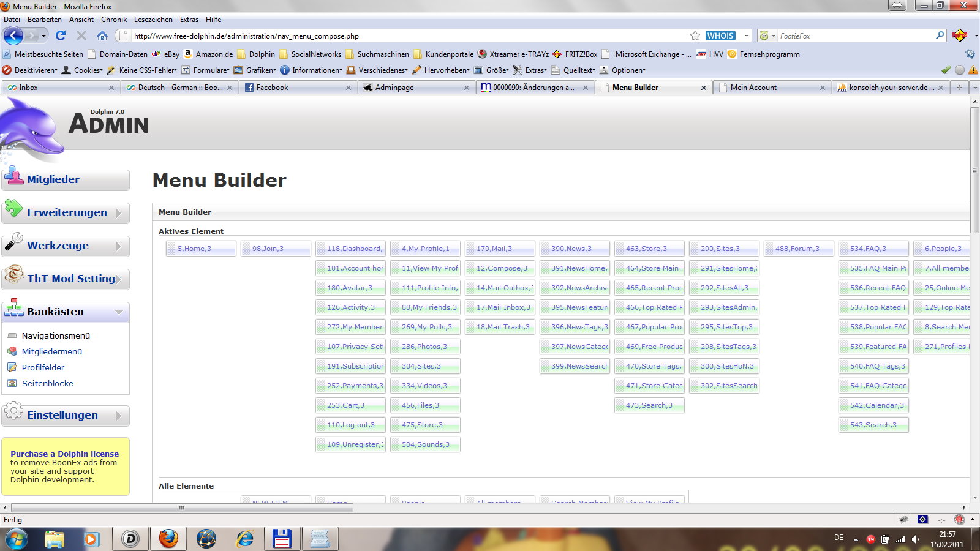Click the horizontal scrollbar thumb
The width and height of the screenshot is (980, 551).
tap(182, 508)
